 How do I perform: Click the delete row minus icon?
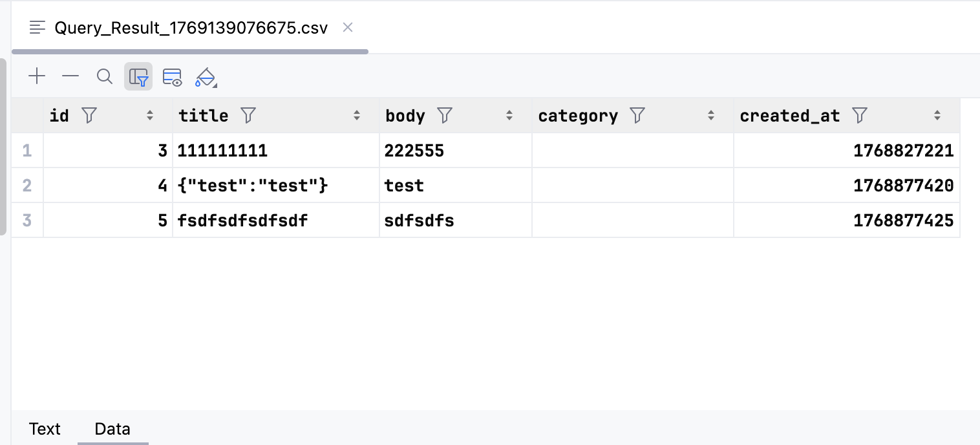coord(70,77)
